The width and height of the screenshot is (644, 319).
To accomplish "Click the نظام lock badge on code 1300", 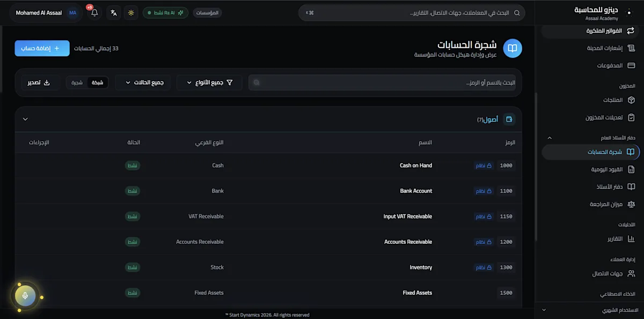I will pos(484,267).
